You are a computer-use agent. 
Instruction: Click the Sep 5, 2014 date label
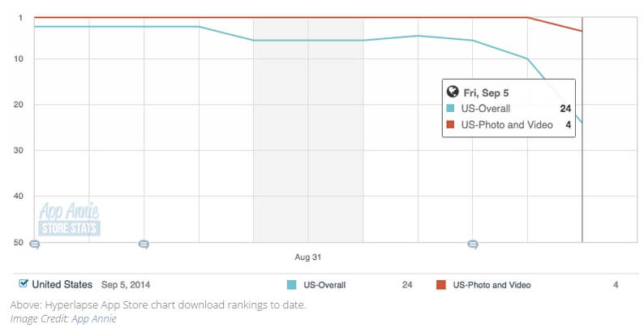click(x=126, y=285)
